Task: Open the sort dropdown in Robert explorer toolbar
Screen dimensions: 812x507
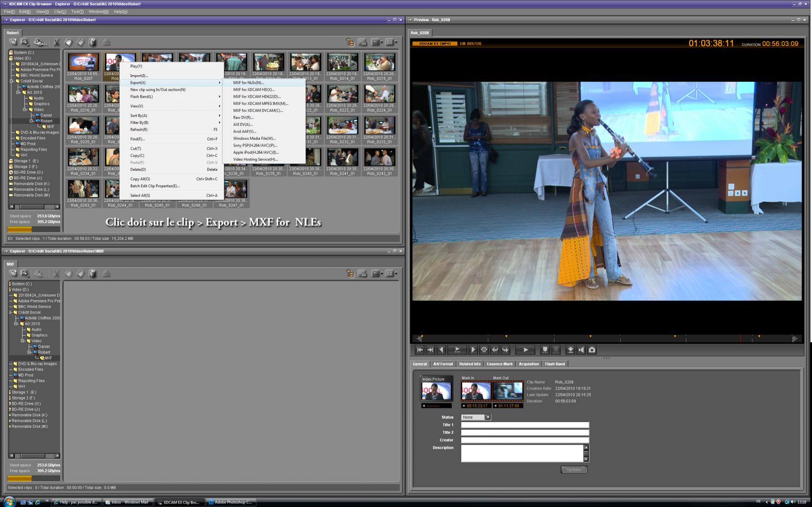Action: tap(377, 42)
